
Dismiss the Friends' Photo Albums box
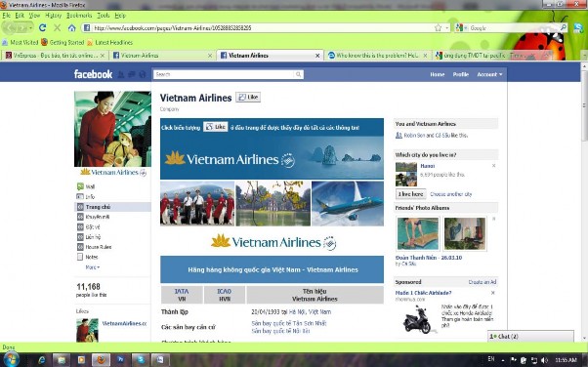click(493, 219)
